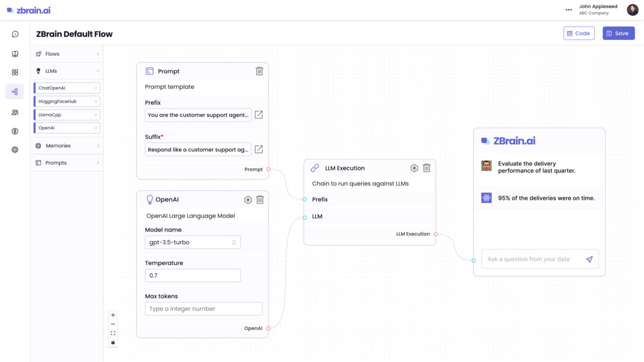Select the flow builder sidebar icon
This screenshot has width=644, height=362.
coord(15,92)
